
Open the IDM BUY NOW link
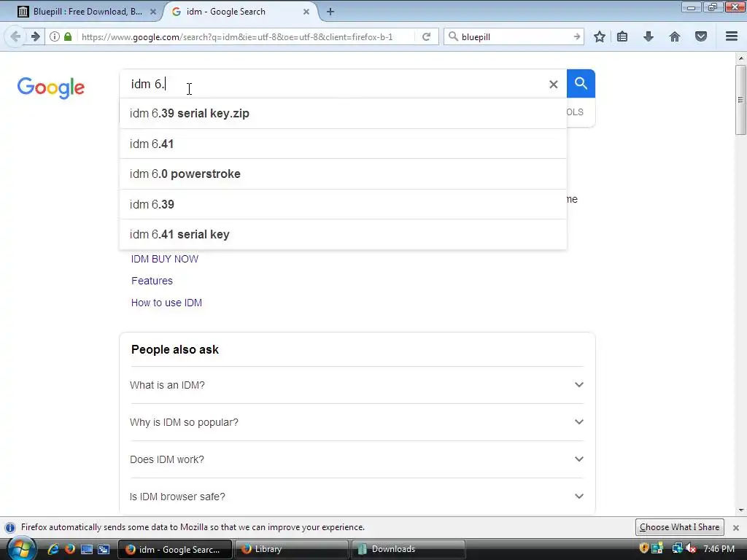pyautogui.click(x=165, y=259)
